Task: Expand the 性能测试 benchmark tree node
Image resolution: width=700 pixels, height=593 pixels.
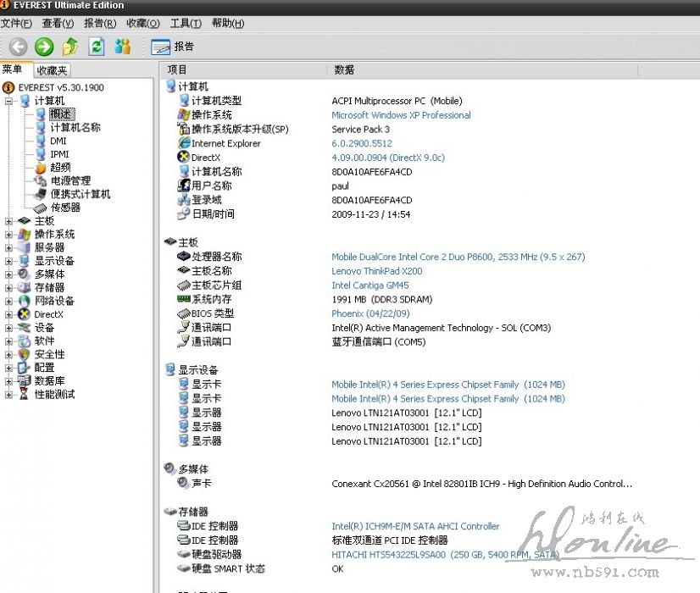Action: 9,395
